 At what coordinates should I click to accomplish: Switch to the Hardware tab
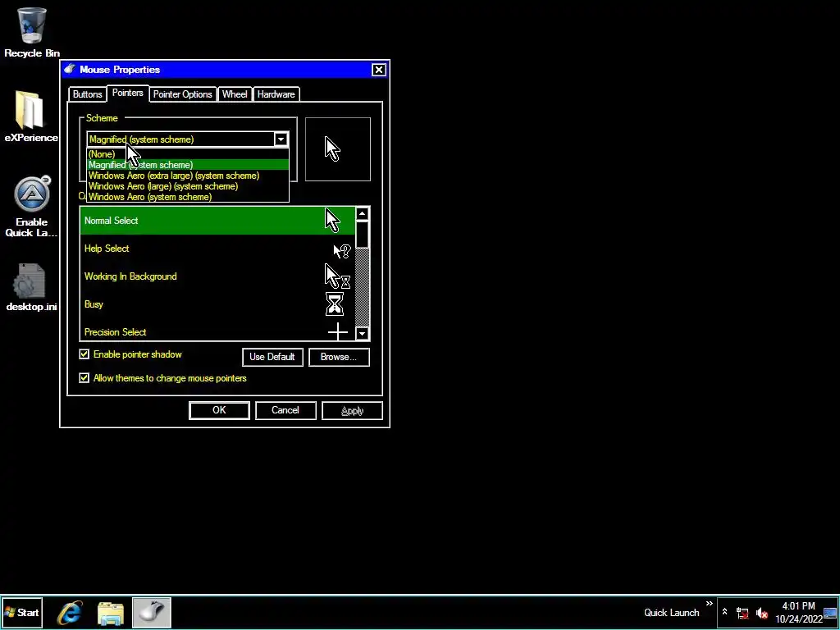click(276, 94)
